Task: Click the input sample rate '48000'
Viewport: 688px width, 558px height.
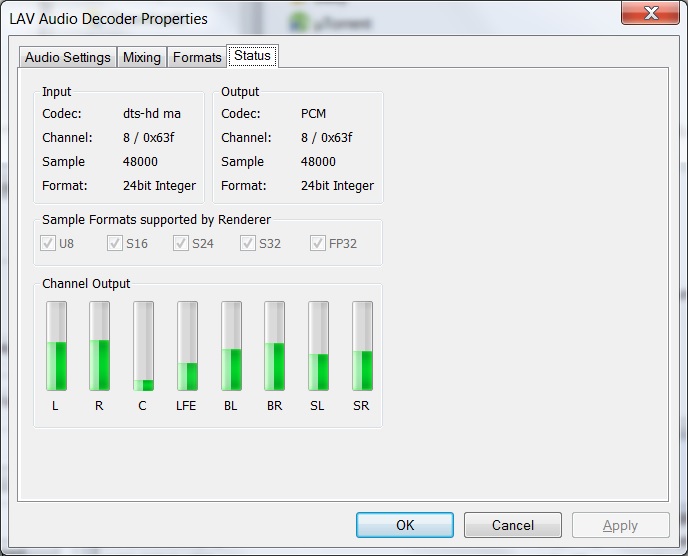Action: (x=140, y=161)
